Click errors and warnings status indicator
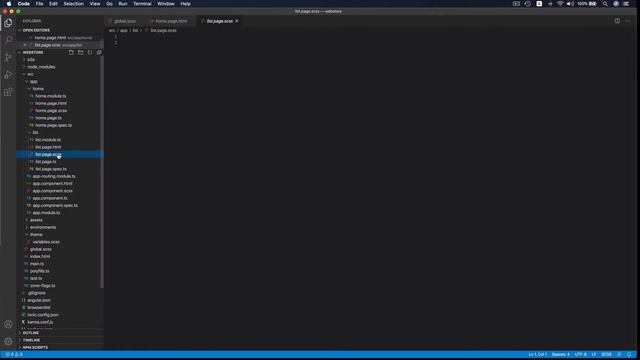This screenshot has width=640, height=360. pyautogui.click(x=14, y=354)
